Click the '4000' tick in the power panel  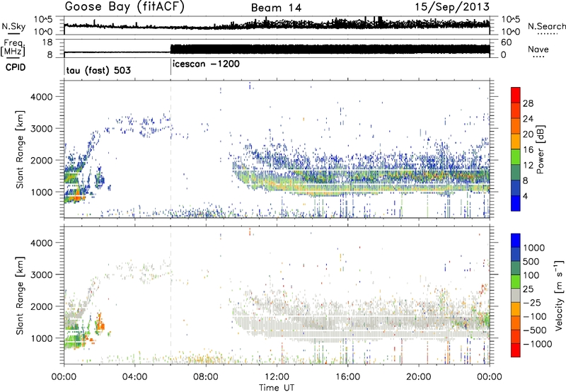coord(42,97)
